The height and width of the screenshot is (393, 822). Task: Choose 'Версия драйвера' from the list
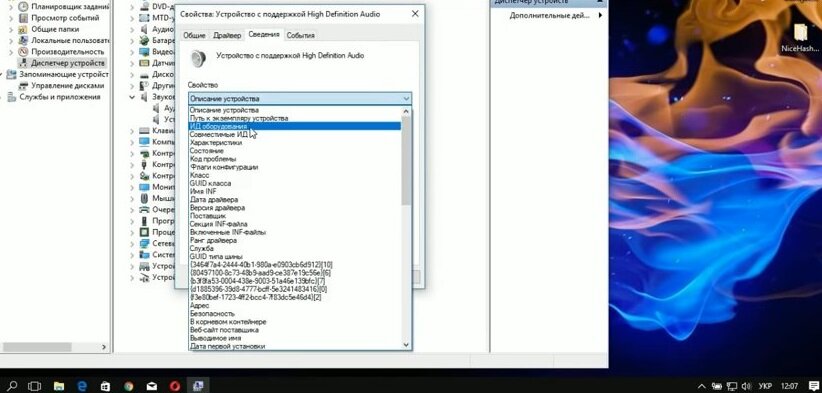295,208
